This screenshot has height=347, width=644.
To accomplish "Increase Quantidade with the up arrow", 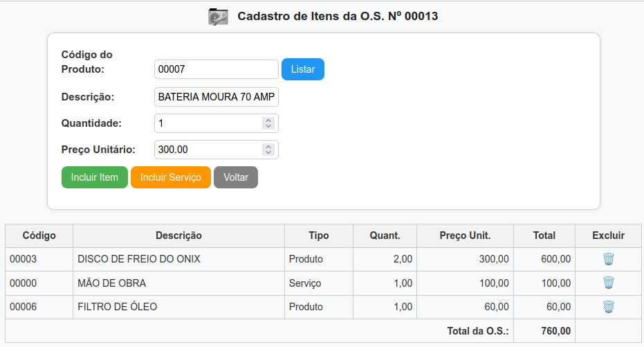I will (268, 121).
